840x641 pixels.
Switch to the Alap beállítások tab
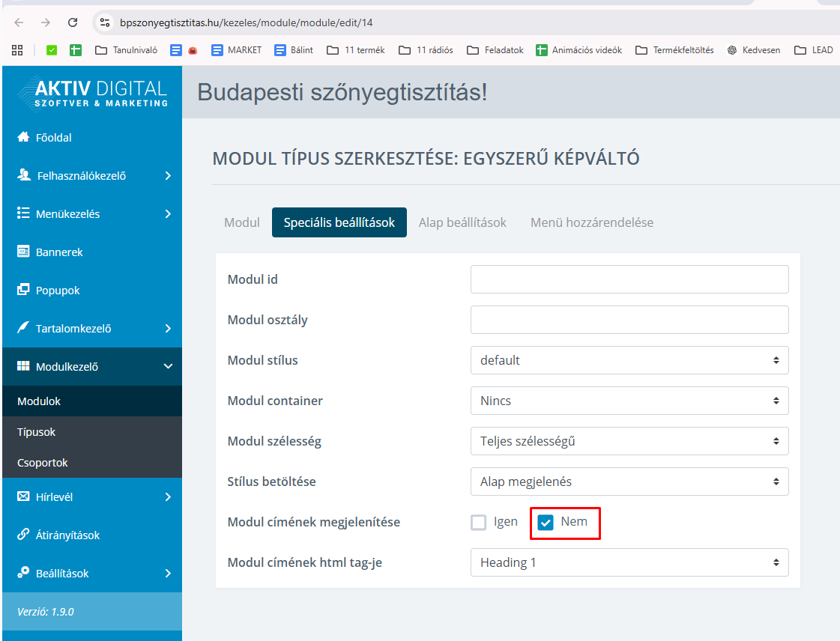tap(462, 222)
